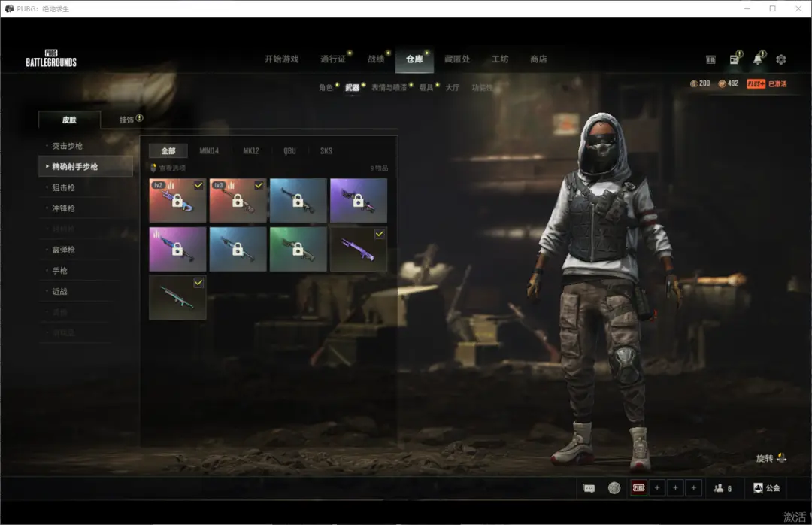The image size is (812, 525).
Task: Toggle the round crossed-out voice chat icon
Action: point(614,488)
